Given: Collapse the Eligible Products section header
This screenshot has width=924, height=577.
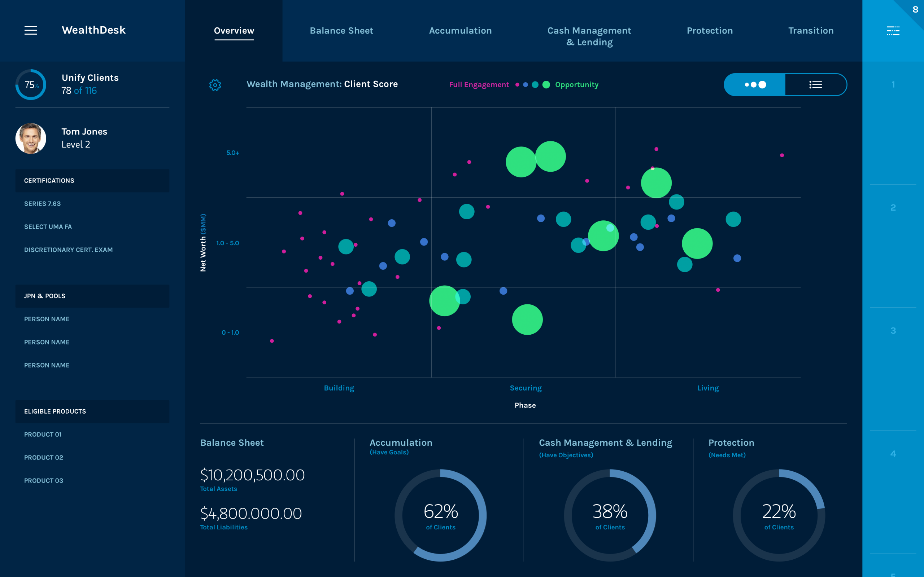Looking at the screenshot, I should (92, 411).
